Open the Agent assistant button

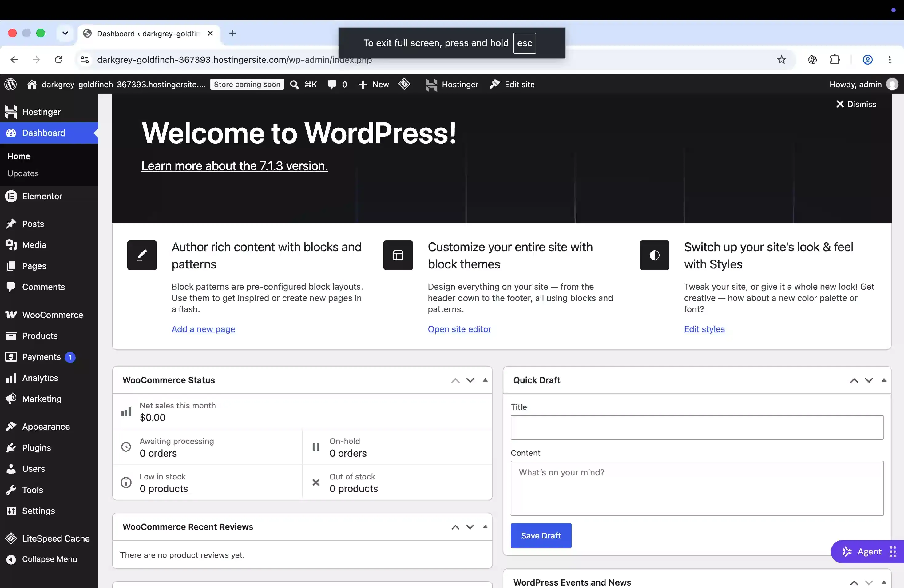pos(867,551)
